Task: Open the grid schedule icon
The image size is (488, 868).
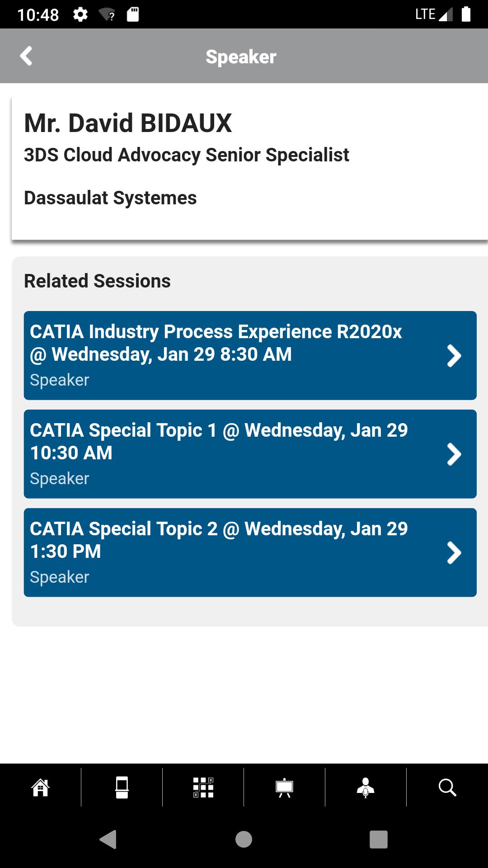Action: click(x=203, y=788)
